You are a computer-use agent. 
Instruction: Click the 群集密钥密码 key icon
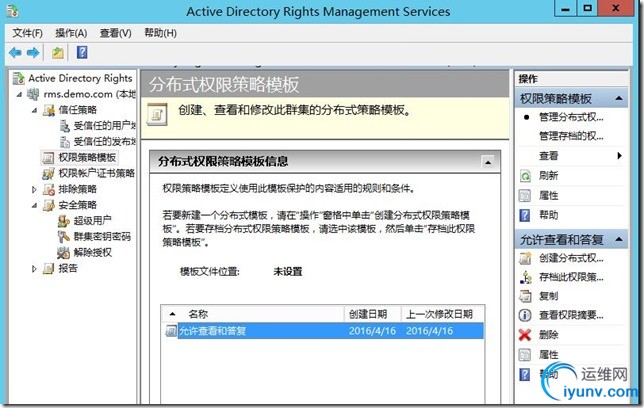click(64, 237)
